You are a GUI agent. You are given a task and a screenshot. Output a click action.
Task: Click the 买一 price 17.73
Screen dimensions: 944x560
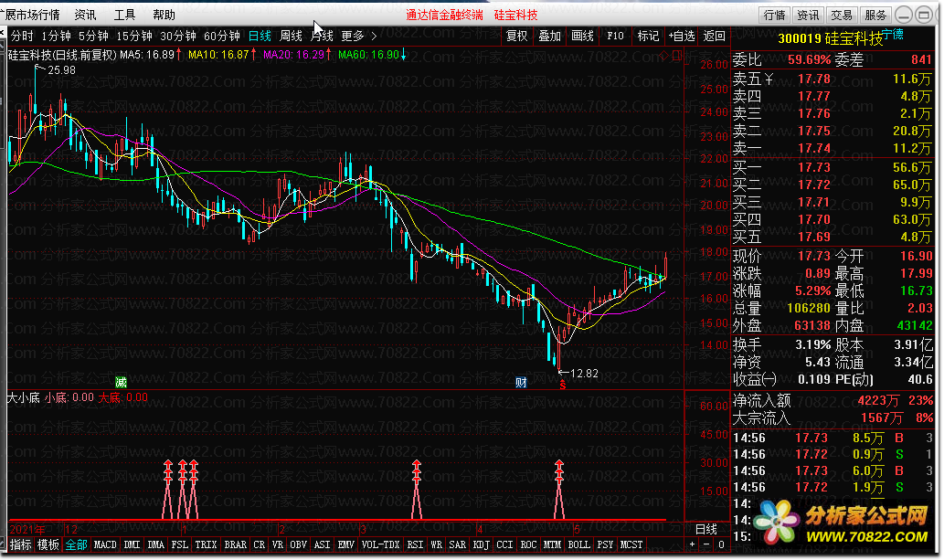point(814,167)
